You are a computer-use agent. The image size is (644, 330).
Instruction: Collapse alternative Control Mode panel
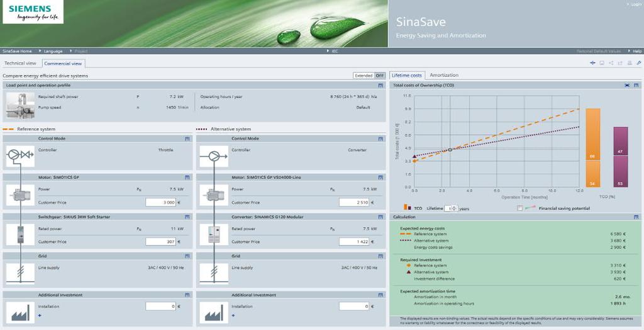click(380, 139)
